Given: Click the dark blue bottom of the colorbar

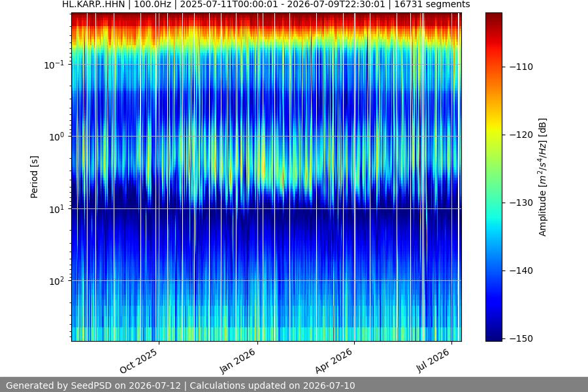Looking at the screenshot, I should coord(493,336).
